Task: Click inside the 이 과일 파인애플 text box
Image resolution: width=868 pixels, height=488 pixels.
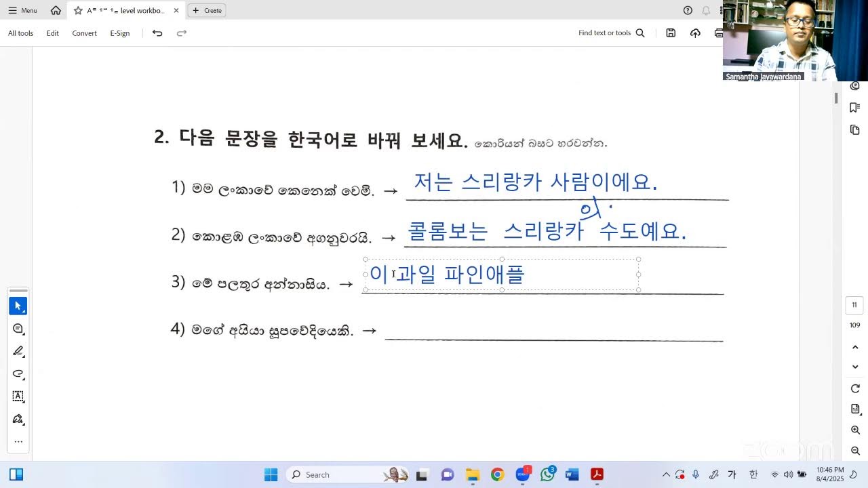Action: (502, 274)
